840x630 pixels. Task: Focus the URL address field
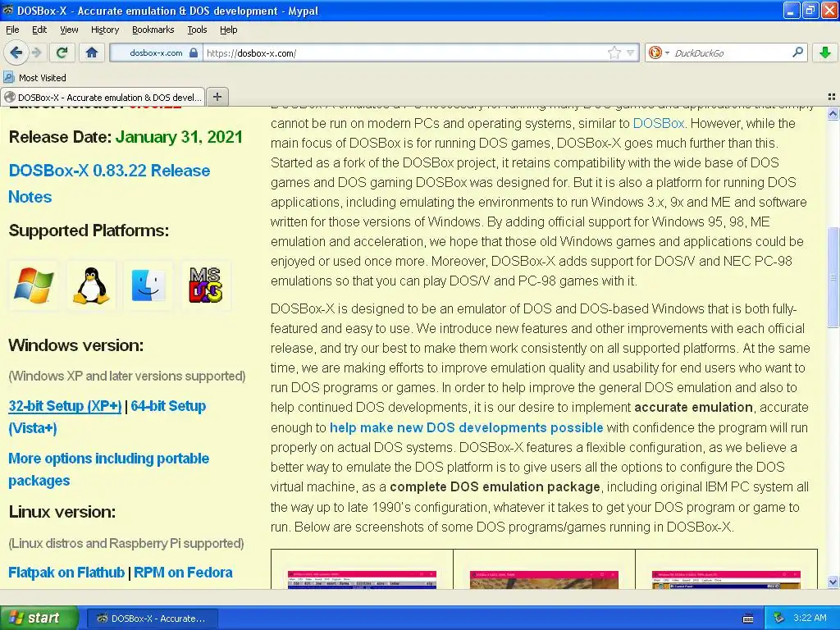[404, 52]
